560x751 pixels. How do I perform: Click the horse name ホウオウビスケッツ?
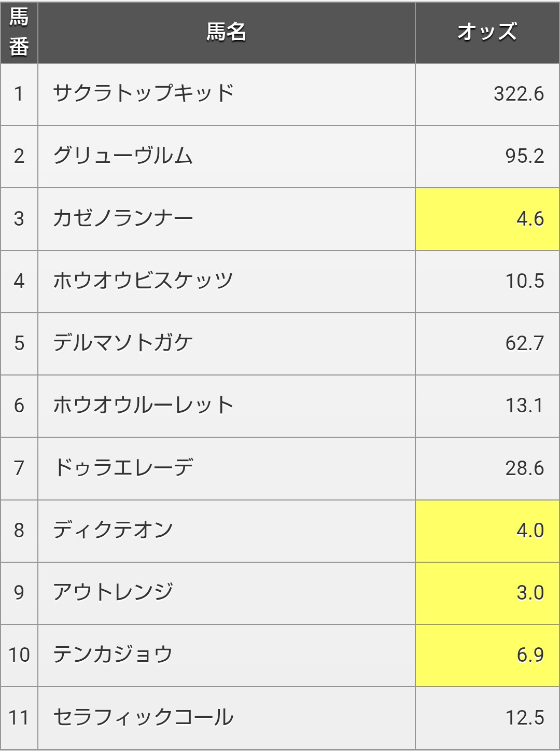[x=143, y=281]
